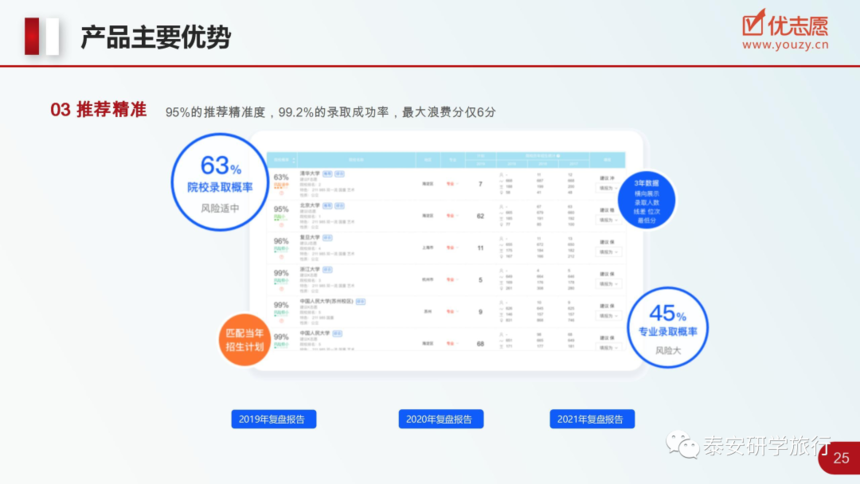The image size is (860, 484).
Task: Click the orange 匹配当年招生计划 badge
Action: pyautogui.click(x=245, y=340)
